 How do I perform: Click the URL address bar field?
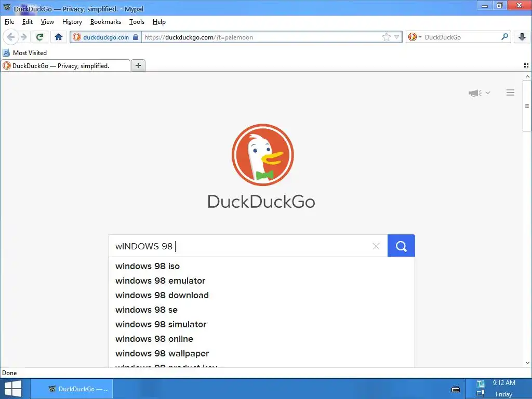coord(261,37)
